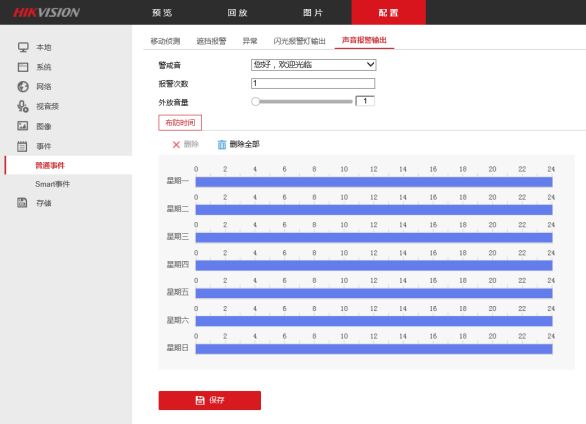586x424 pixels.
Task: Click the 外放音量 slider handle
Action: coord(256,102)
